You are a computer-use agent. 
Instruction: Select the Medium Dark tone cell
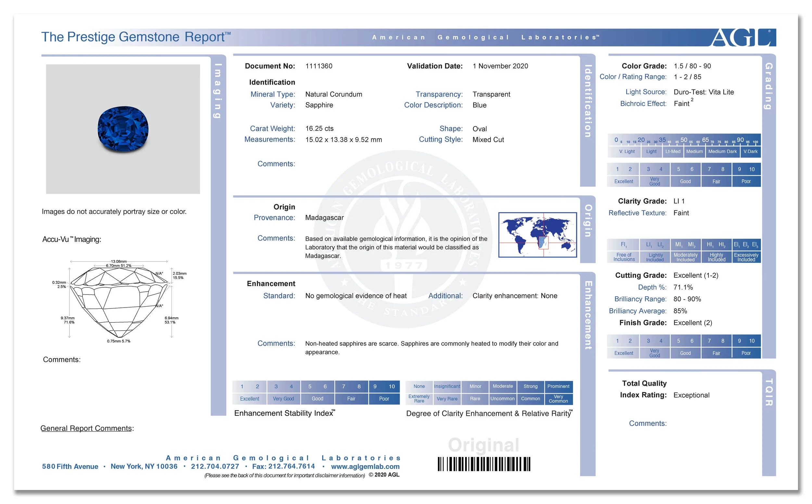722,152
